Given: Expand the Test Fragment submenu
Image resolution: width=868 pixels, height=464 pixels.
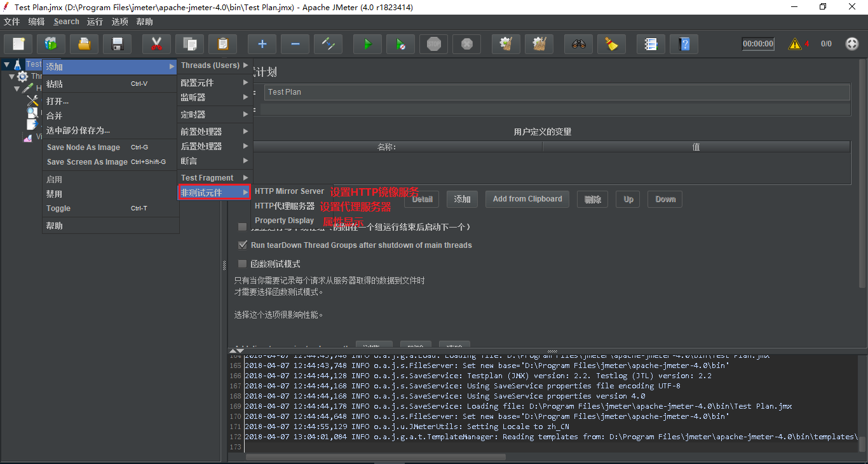Looking at the screenshot, I should [x=215, y=178].
